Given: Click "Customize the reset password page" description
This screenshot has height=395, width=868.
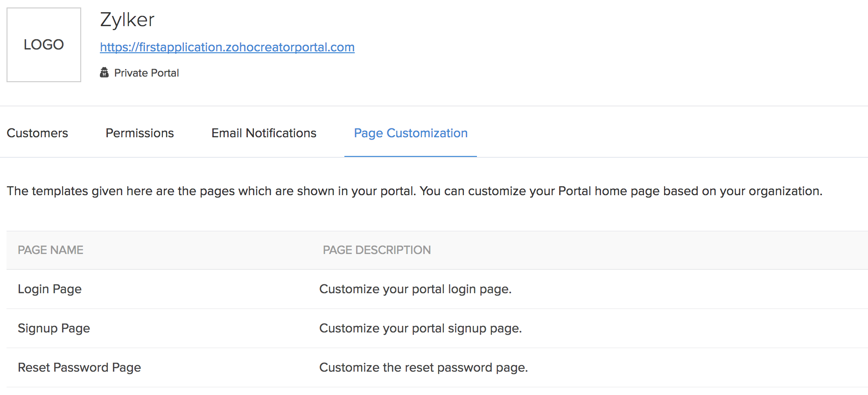Looking at the screenshot, I should [x=423, y=367].
